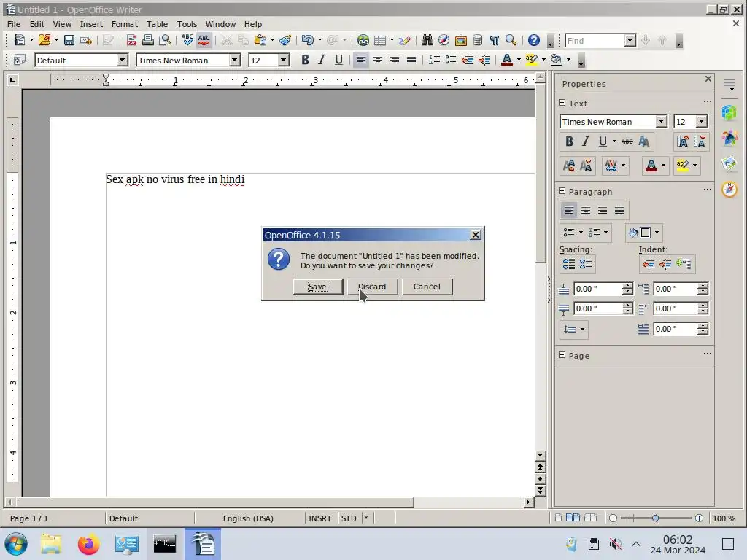Open sidebar line spacing dropdown
The height and width of the screenshot is (560, 747).
(573, 329)
